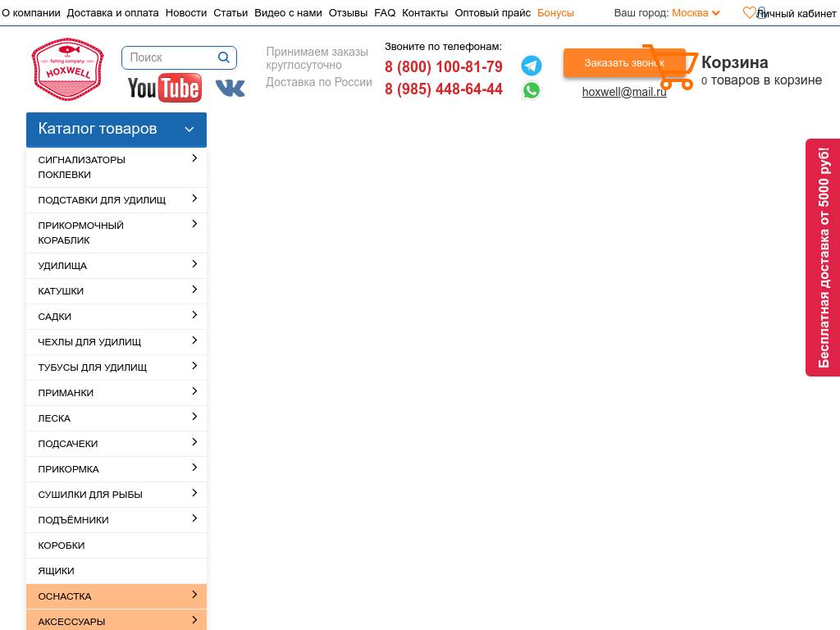Expand the Катушки category arrow
840x630 pixels.
click(194, 290)
